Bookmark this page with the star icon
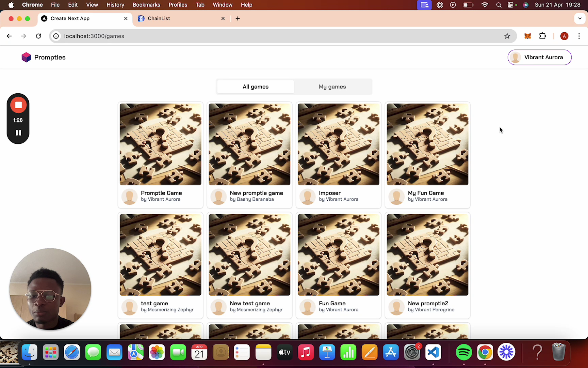Viewport: 588px width, 368px height. tap(507, 36)
